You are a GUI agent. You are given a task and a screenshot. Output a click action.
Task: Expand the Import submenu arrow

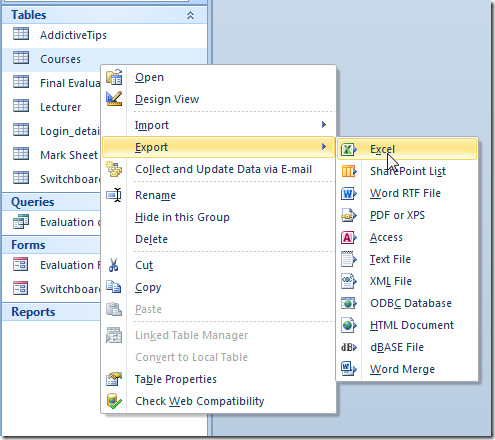click(x=324, y=125)
